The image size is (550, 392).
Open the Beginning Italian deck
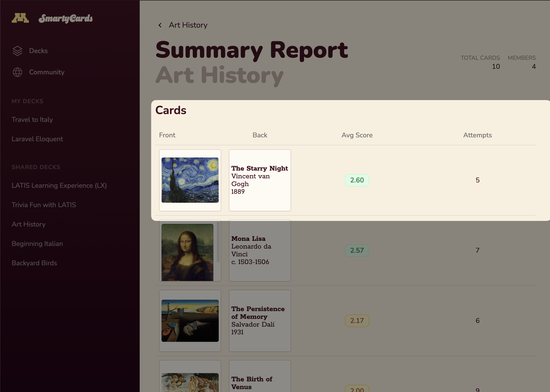click(37, 244)
